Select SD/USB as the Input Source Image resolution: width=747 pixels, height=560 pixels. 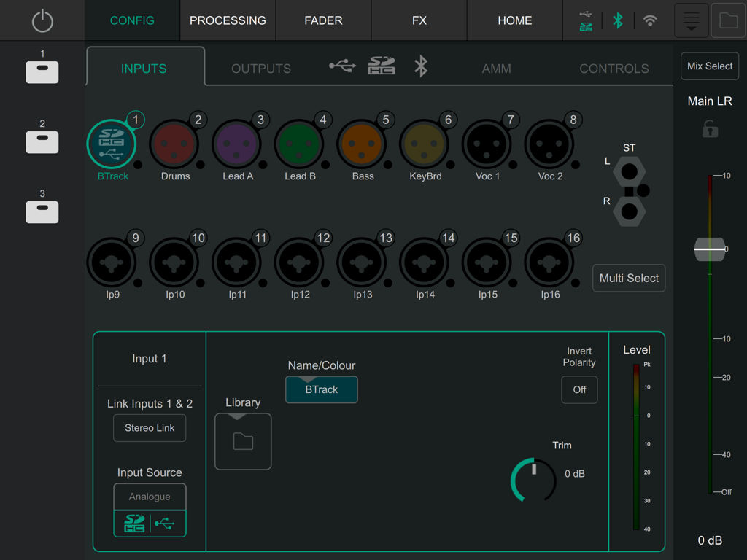tap(150, 523)
